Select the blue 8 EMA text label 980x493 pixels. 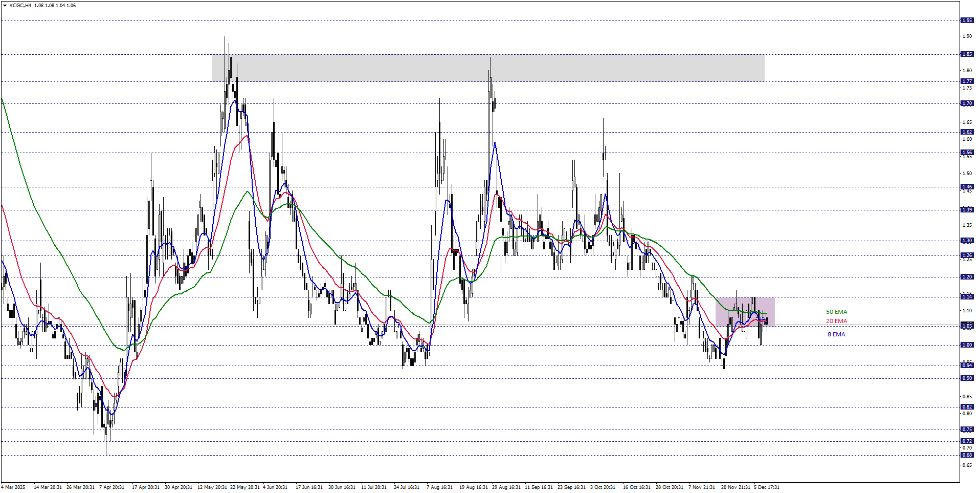(x=836, y=334)
